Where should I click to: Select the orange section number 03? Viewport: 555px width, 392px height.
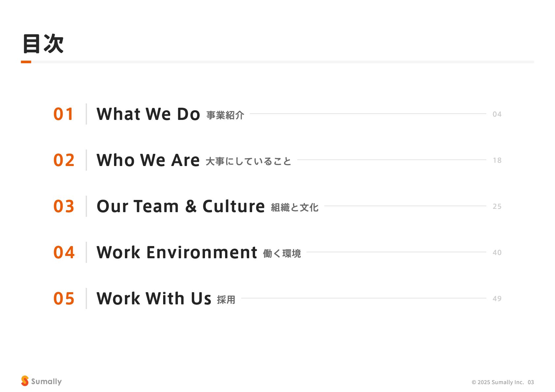(64, 206)
